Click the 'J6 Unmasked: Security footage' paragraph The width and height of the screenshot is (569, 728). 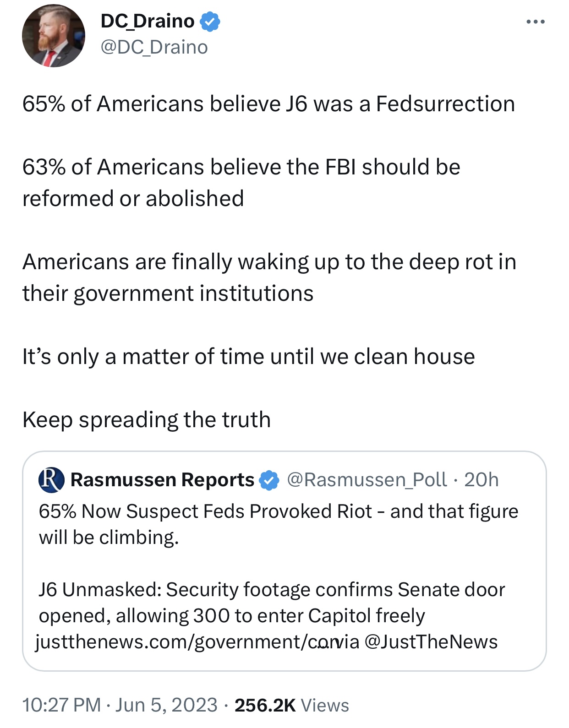(272, 603)
